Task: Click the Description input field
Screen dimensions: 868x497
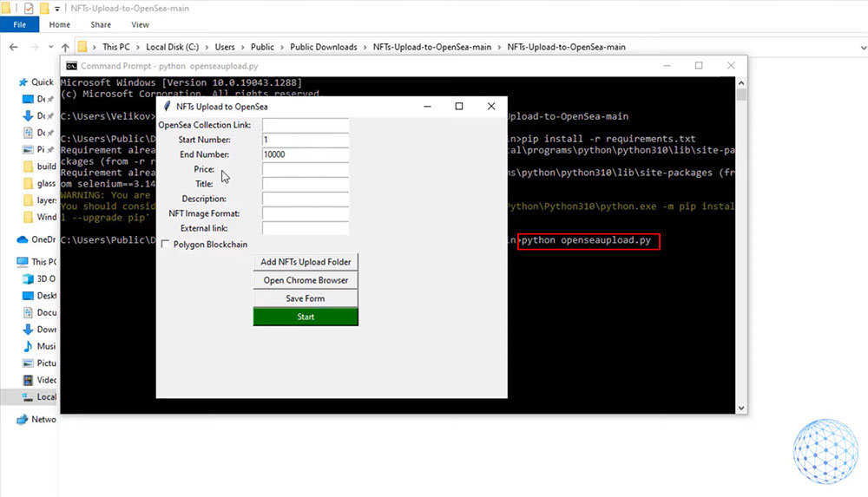Action: (x=306, y=199)
